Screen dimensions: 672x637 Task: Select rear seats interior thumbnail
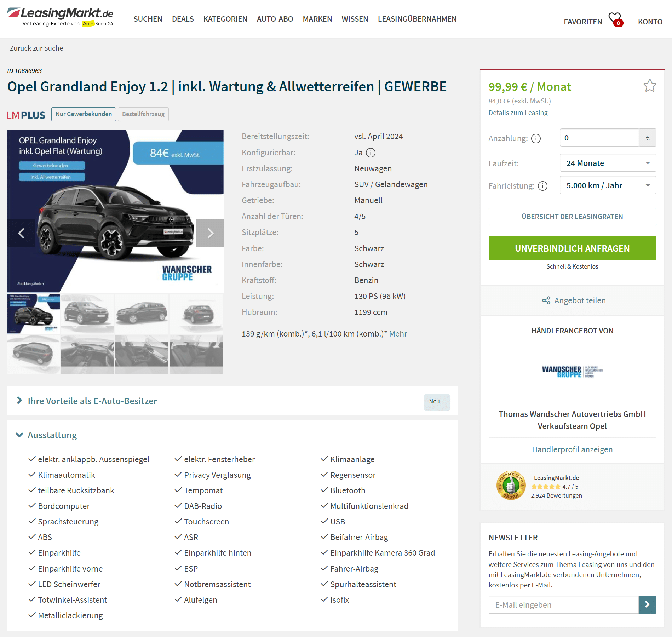click(196, 354)
